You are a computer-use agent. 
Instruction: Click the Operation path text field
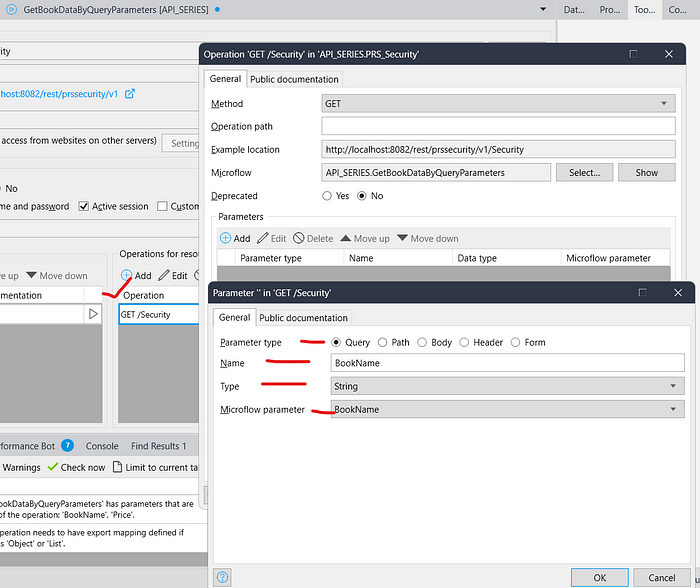pyautogui.click(x=498, y=126)
